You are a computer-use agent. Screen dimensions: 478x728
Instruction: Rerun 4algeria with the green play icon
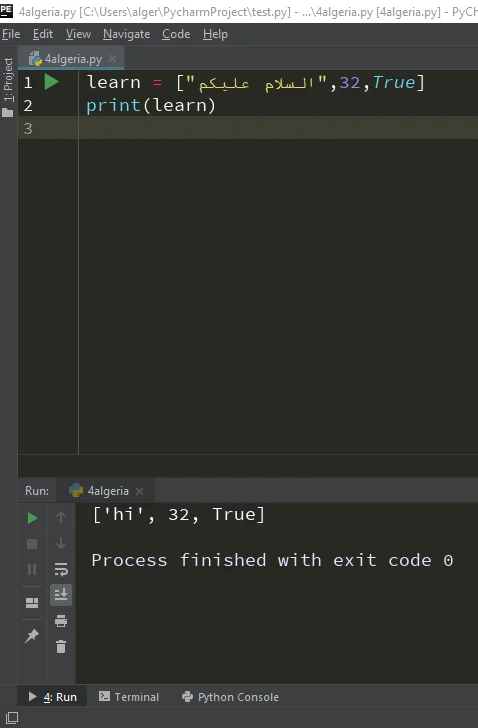(x=32, y=518)
